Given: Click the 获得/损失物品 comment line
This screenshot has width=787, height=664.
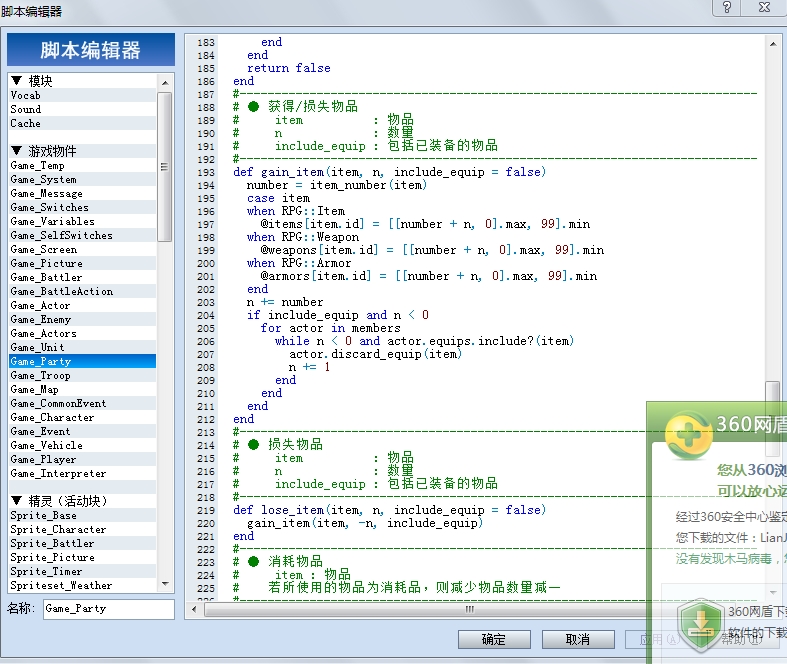Looking at the screenshot, I should (x=295, y=106).
